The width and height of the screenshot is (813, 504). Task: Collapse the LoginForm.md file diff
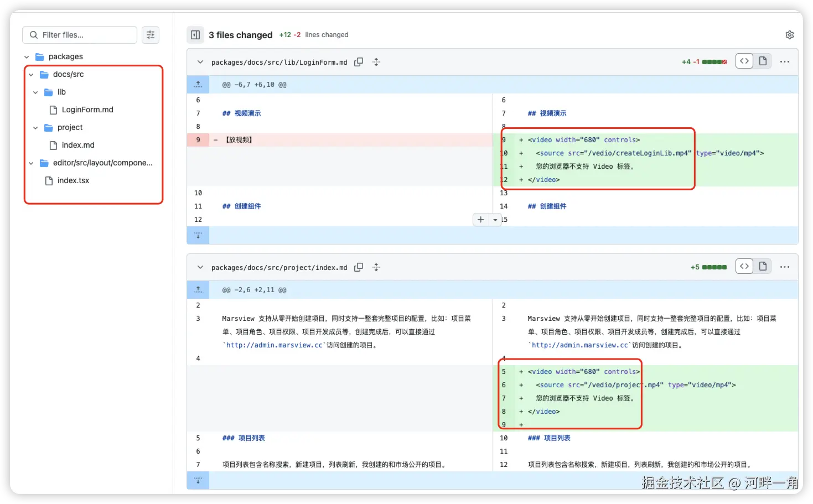tap(200, 62)
